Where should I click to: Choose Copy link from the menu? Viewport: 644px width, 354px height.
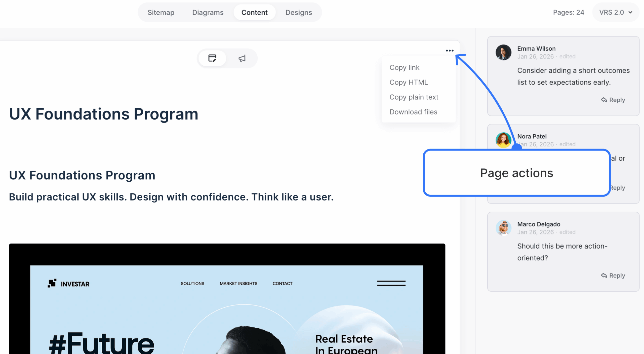coord(404,67)
